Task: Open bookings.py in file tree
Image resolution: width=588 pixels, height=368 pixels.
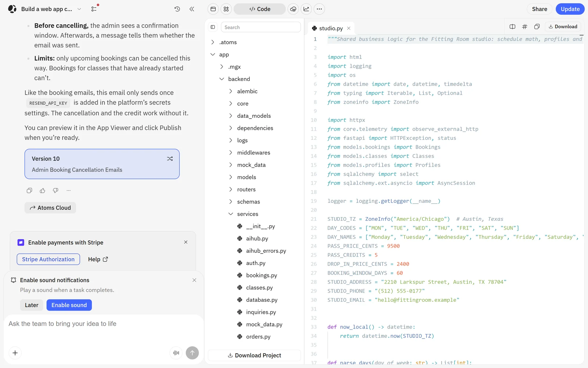Action: pos(261,275)
